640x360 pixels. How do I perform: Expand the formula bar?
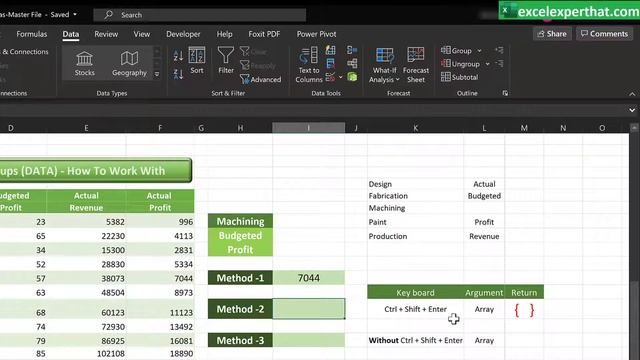632,110
